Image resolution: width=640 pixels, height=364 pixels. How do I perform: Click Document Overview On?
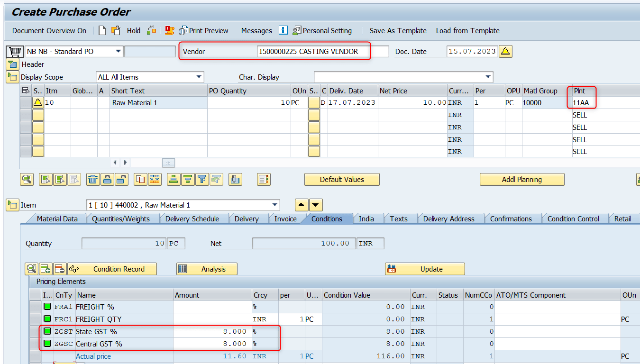(49, 30)
